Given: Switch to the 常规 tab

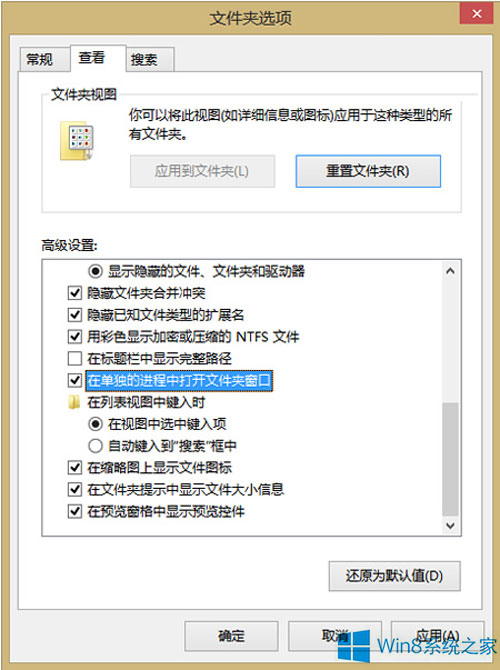Looking at the screenshot, I should coord(40,59).
